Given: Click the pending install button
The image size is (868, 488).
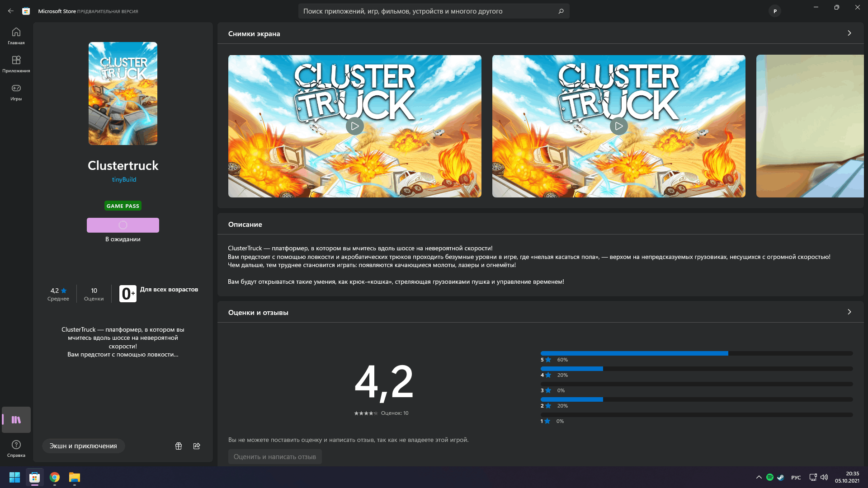Looking at the screenshot, I should coord(123,225).
